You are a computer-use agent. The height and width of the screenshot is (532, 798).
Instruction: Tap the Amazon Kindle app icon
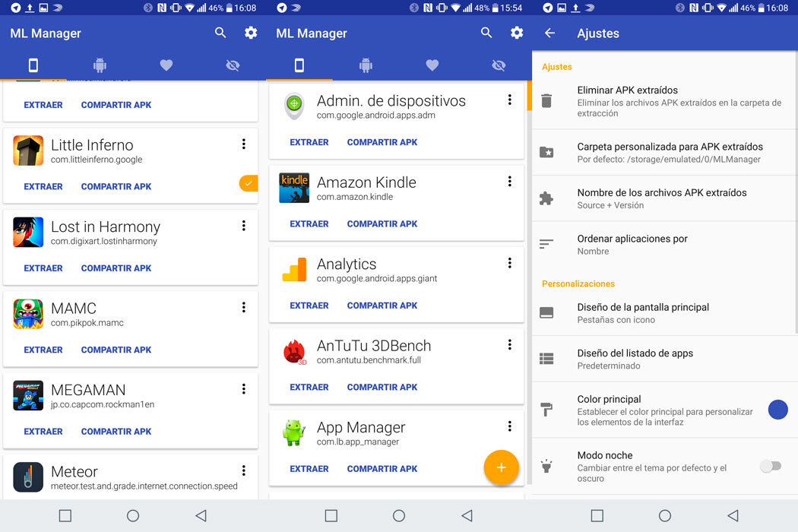click(x=294, y=188)
